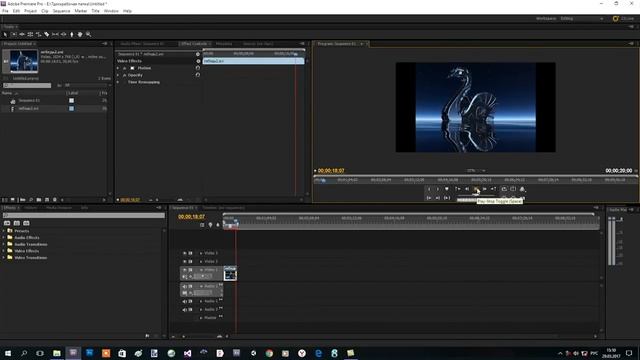
Task: Toggle Audio 3 track output speaker
Action: click(x=184, y=309)
